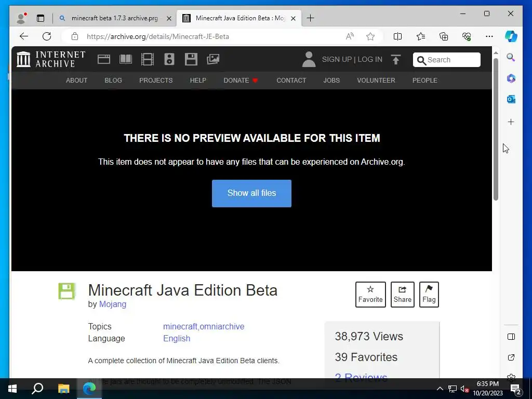Screen dimensions: 532x399
Task: Open the Internet Archive home logo
Action: 51,59
